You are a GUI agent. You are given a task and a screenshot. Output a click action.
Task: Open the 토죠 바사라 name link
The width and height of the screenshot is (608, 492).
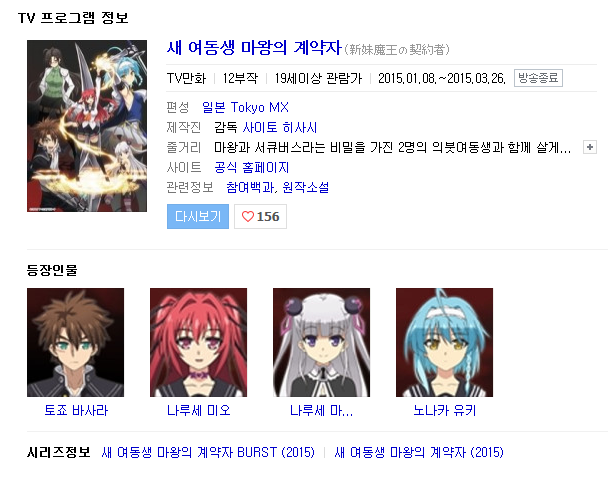click(76, 410)
